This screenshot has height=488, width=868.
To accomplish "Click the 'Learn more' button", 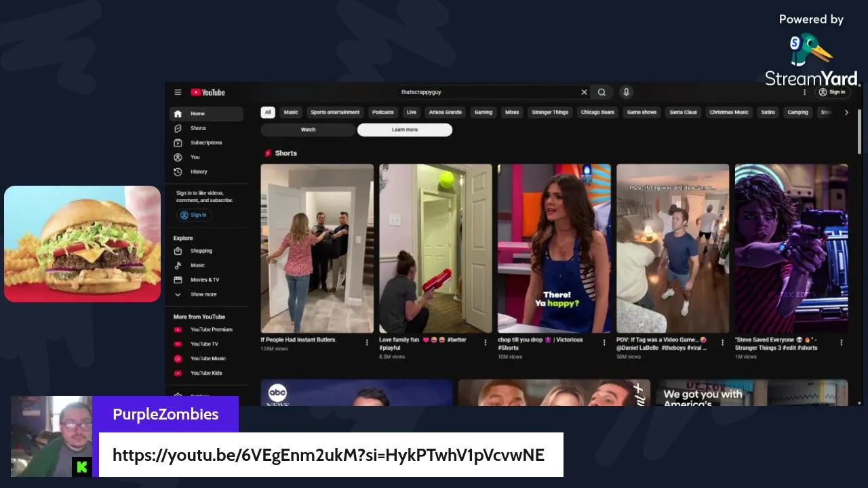I will (x=405, y=129).
